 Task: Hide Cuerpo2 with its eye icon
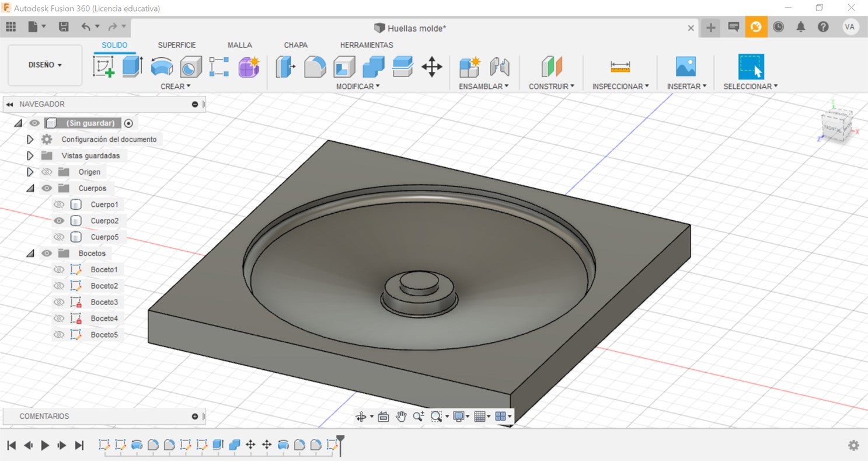(x=59, y=221)
